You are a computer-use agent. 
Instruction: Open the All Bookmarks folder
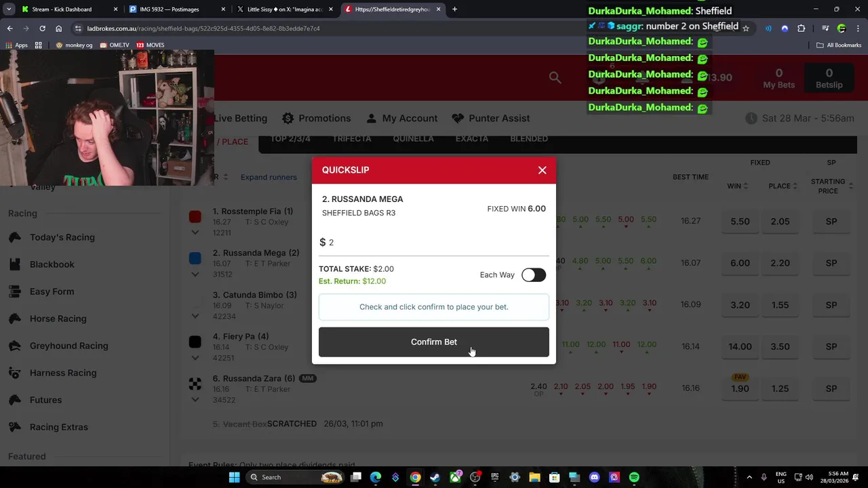[x=839, y=45]
